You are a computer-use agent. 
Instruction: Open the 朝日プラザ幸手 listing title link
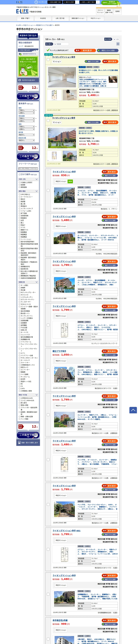pyautogui.click(x=59, y=351)
